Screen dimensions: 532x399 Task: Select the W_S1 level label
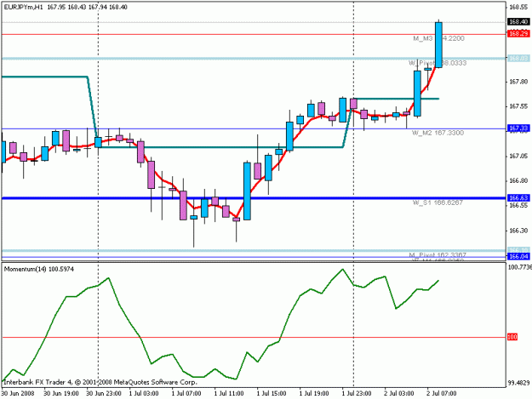pos(438,202)
